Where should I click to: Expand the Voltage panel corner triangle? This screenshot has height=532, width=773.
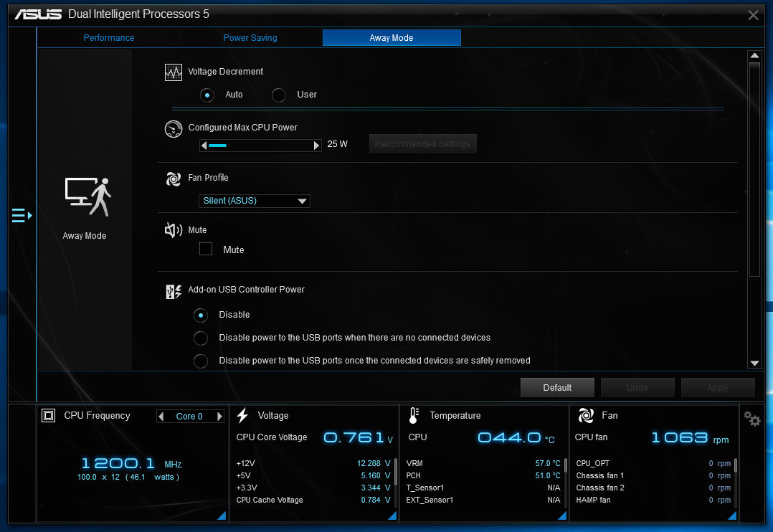(392, 516)
